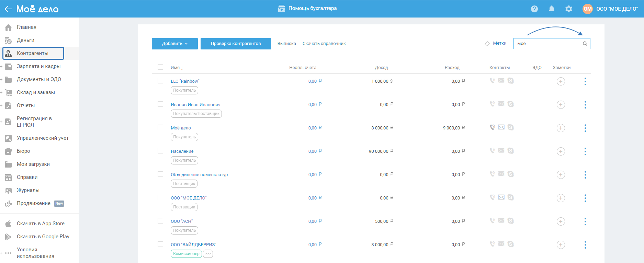Select the ООО "АСН" row checkbox

pos(160,221)
